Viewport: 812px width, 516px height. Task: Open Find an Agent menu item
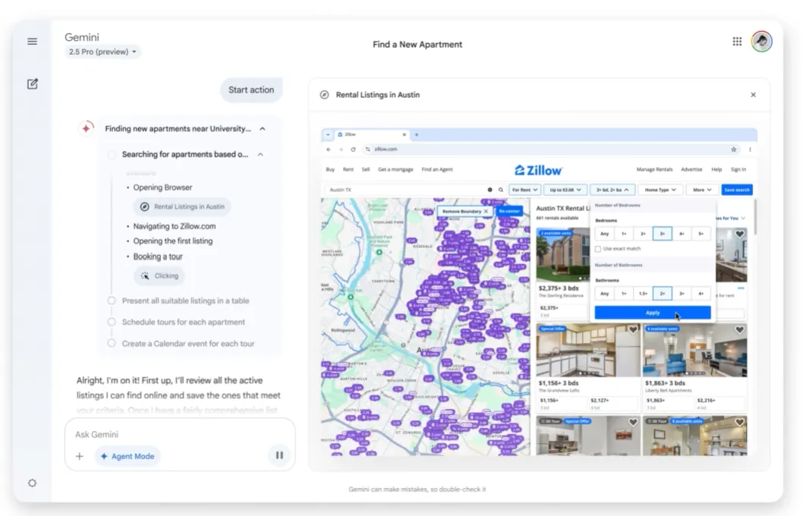[437, 169]
